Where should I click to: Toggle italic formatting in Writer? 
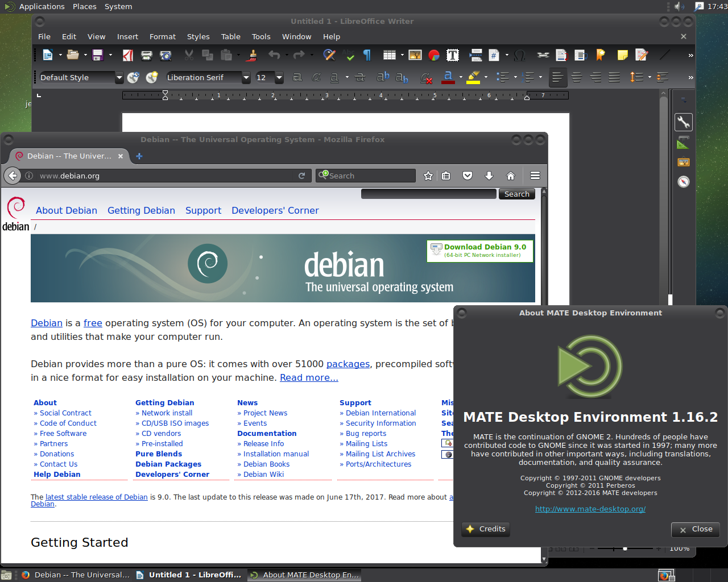point(316,77)
